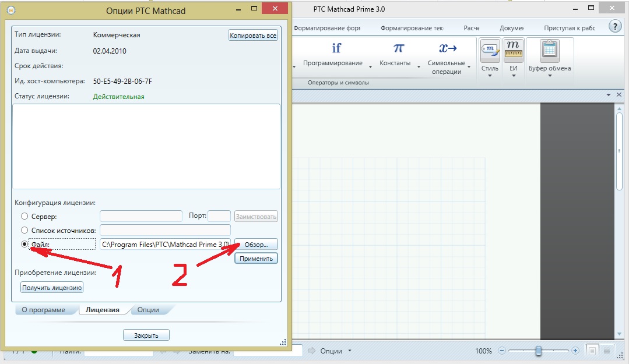The width and height of the screenshot is (629, 364).
Task: Open the Программирование operators icon
Action: coord(336,48)
